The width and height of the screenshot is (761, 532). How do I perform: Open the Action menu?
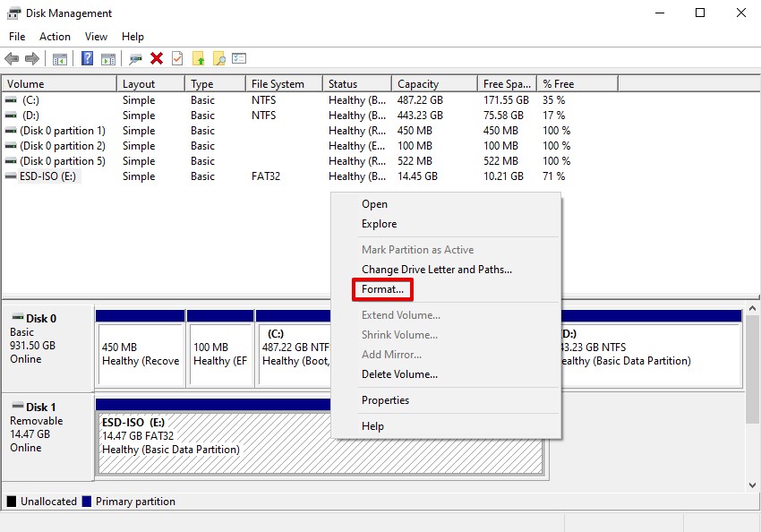55,37
